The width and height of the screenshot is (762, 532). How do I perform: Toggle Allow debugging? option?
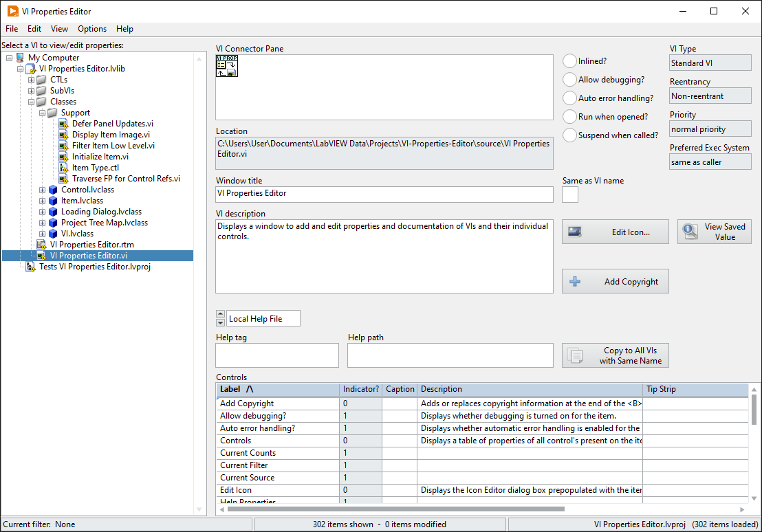(569, 80)
